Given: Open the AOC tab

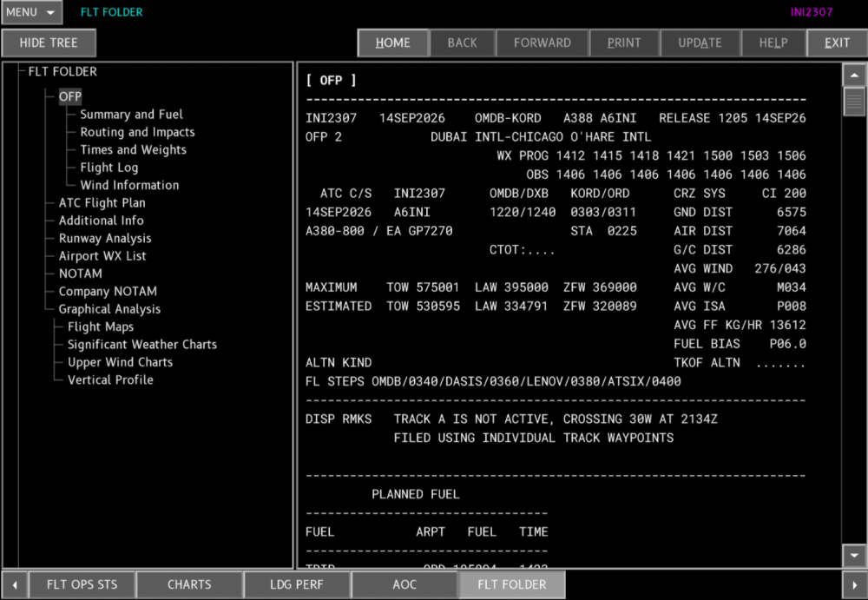Looking at the screenshot, I should click(x=404, y=584).
